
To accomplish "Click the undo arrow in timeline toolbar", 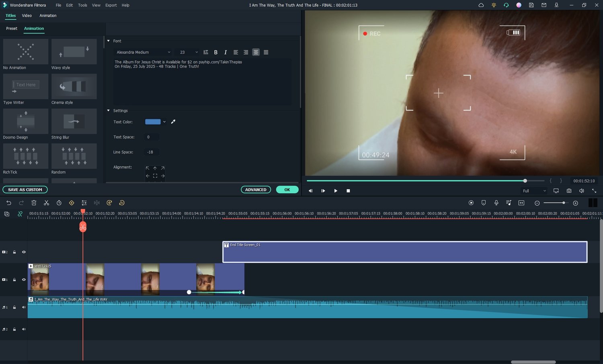I will [9, 203].
